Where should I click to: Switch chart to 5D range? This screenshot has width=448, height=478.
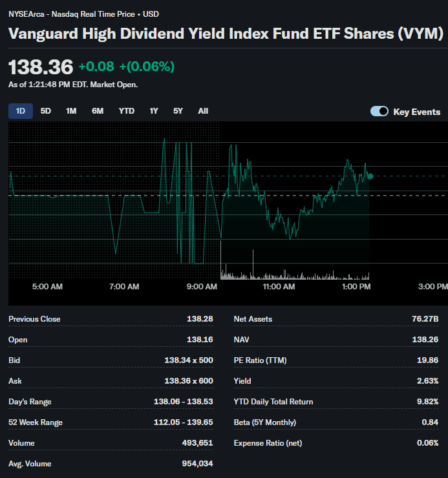click(46, 111)
